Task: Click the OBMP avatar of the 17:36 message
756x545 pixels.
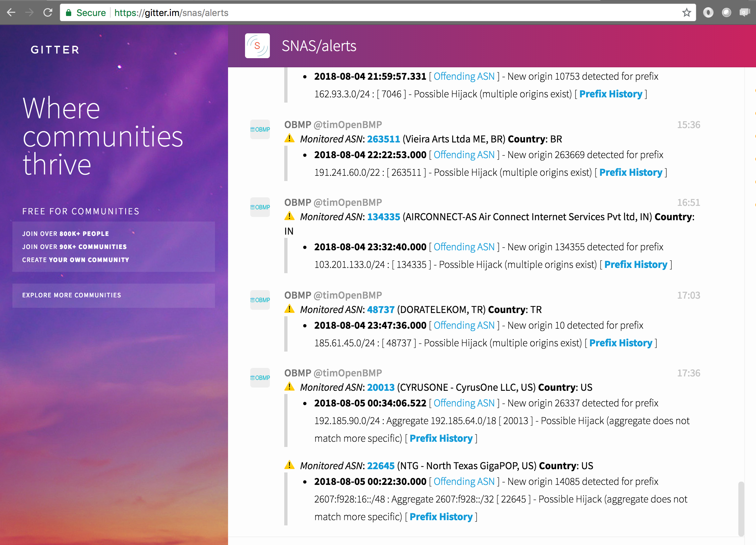Action: (260, 378)
